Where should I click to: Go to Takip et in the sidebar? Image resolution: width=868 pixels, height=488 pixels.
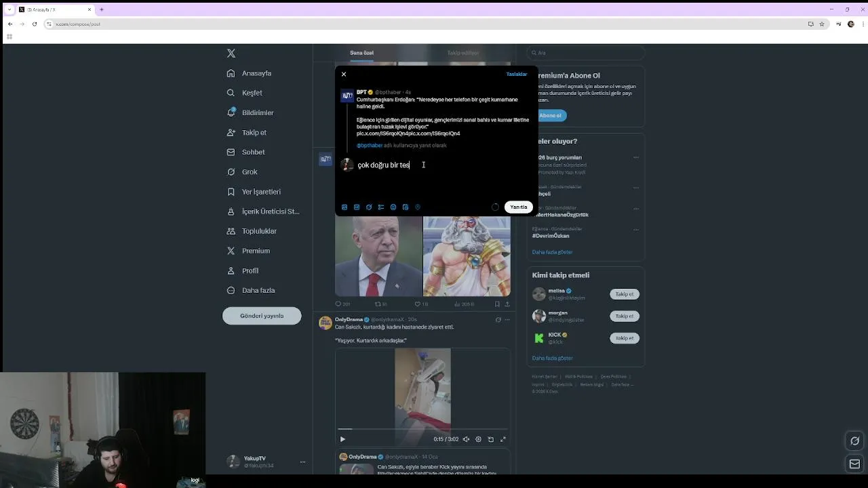tap(247, 132)
